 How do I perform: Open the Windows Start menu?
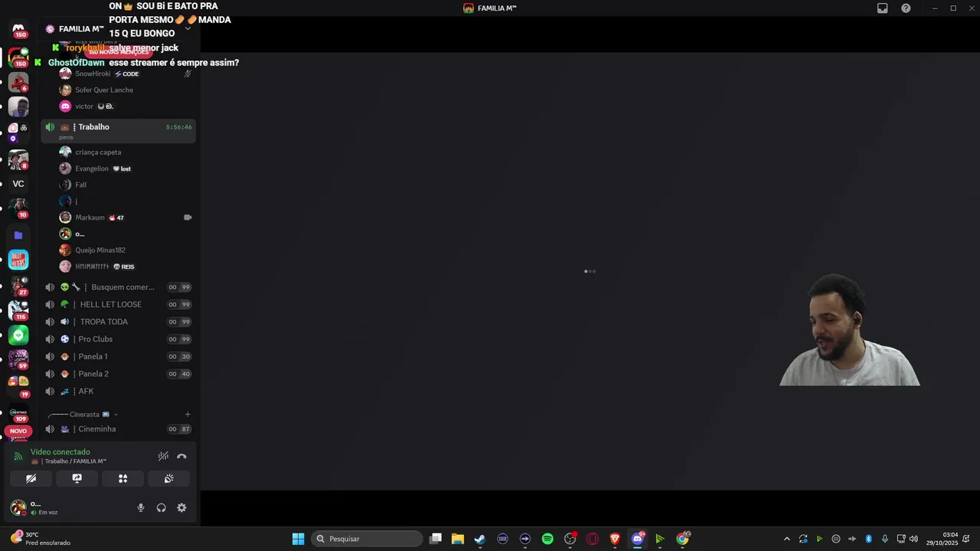point(298,539)
